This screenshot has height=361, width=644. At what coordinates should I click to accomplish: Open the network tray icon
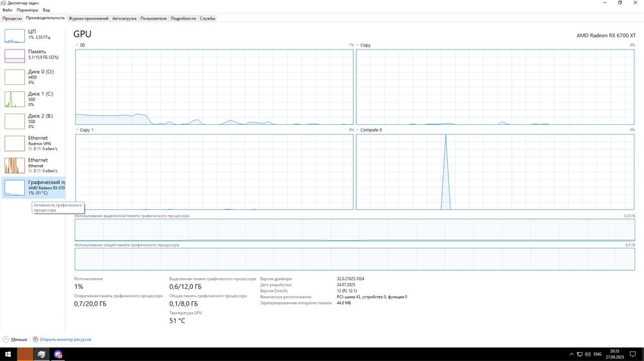click(580, 354)
